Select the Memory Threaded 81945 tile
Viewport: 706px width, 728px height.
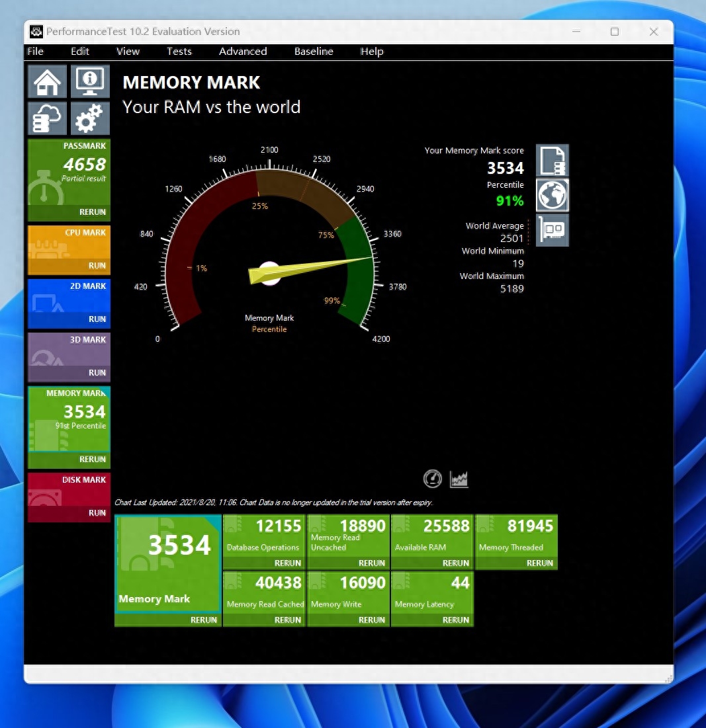[516, 536]
